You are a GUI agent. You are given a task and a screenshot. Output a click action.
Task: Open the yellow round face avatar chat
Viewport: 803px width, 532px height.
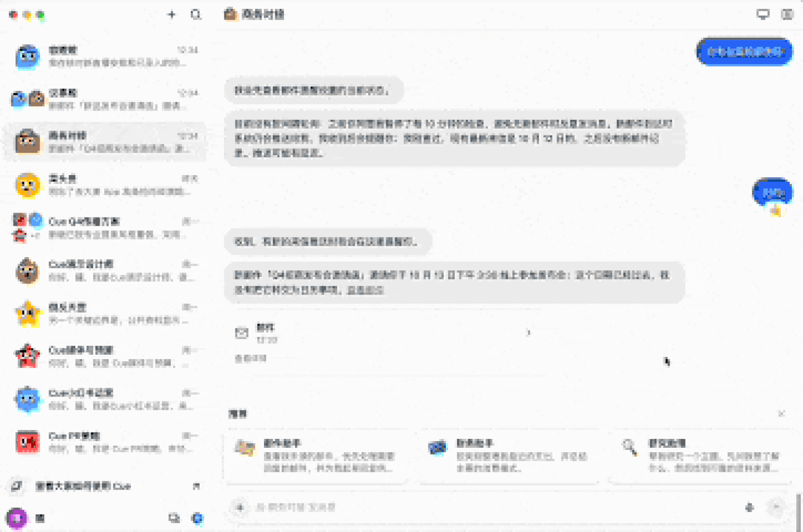tap(105, 185)
